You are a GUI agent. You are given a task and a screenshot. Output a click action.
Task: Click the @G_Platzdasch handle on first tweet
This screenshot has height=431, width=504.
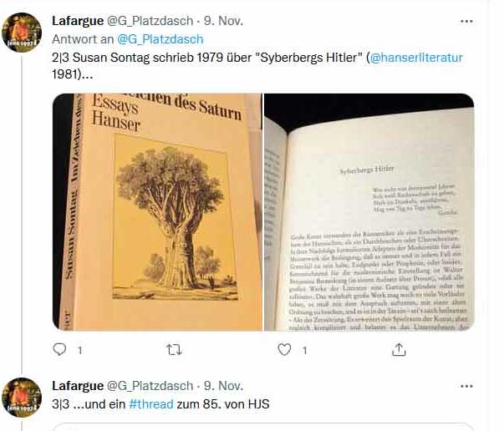coord(150,21)
